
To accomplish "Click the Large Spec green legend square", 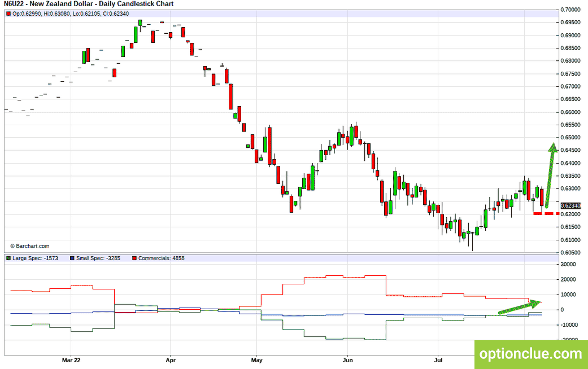I will coord(8,258).
